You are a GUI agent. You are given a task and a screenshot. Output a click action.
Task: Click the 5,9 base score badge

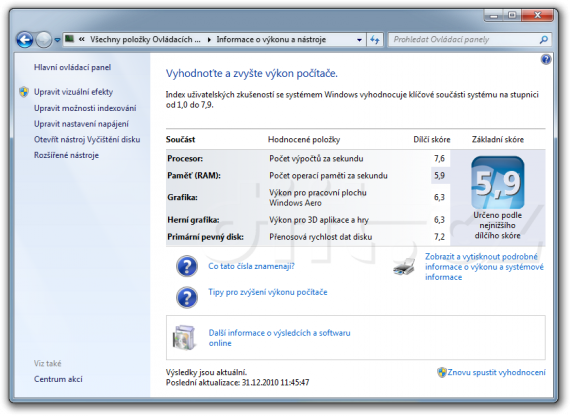[x=498, y=183]
